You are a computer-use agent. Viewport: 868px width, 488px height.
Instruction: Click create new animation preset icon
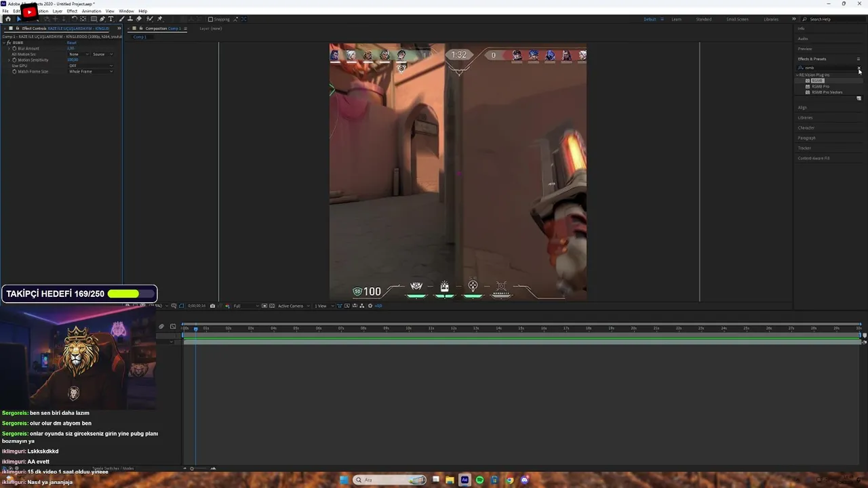[x=859, y=98]
